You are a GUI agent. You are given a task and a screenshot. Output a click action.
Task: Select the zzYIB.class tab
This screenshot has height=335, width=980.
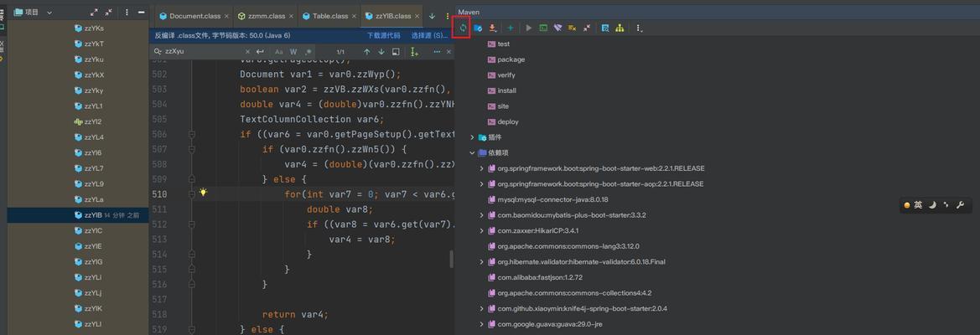click(x=392, y=16)
